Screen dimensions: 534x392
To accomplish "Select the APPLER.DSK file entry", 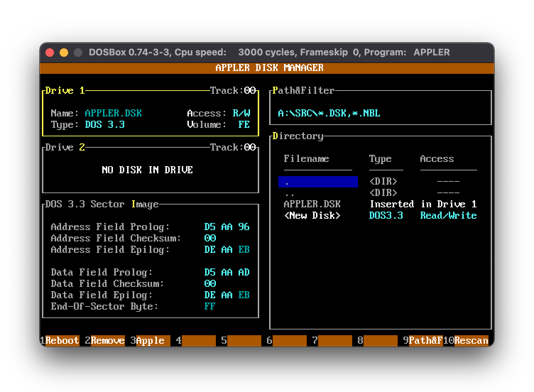I will coord(312,204).
